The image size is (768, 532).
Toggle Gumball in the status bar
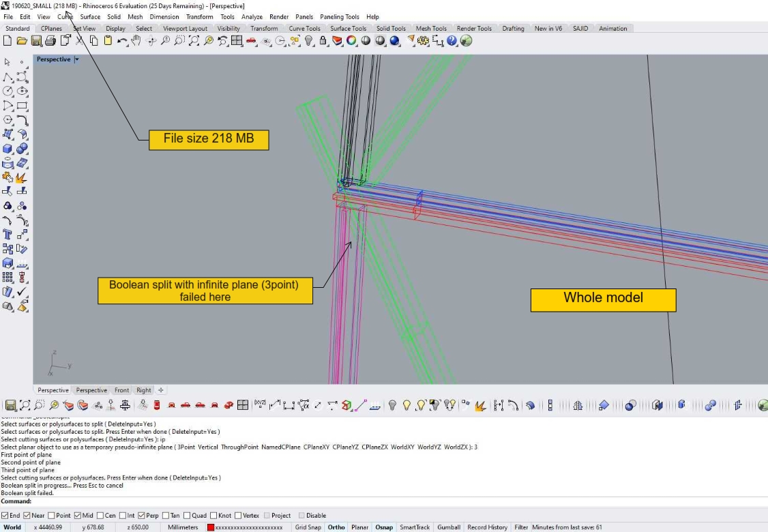click(x=448, y=527)
